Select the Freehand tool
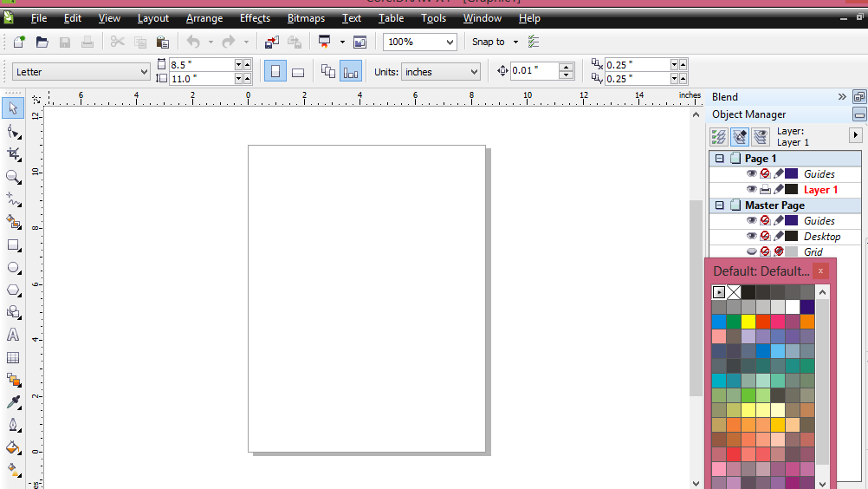868x489 pixels. click(13, 199)
